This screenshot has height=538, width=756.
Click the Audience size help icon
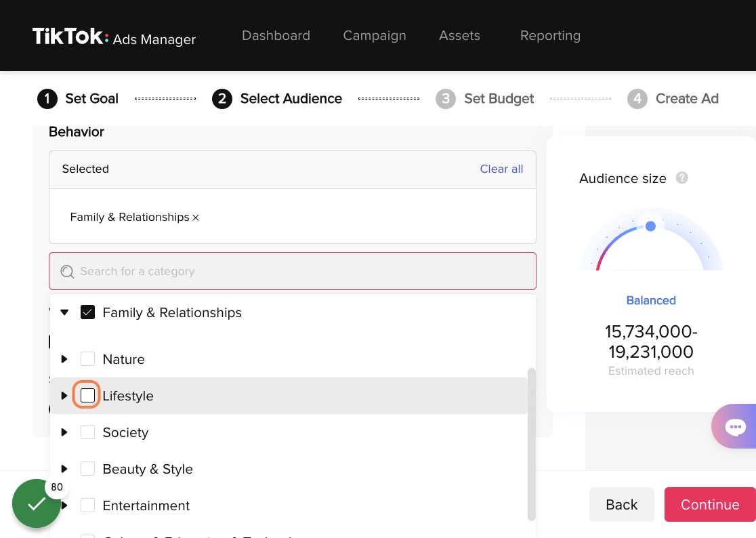(681, 178)
